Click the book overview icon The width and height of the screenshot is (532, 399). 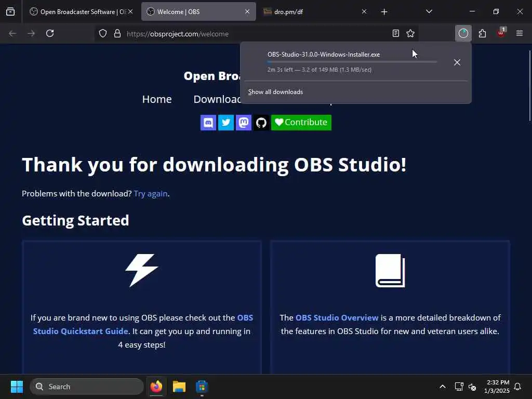390,270
